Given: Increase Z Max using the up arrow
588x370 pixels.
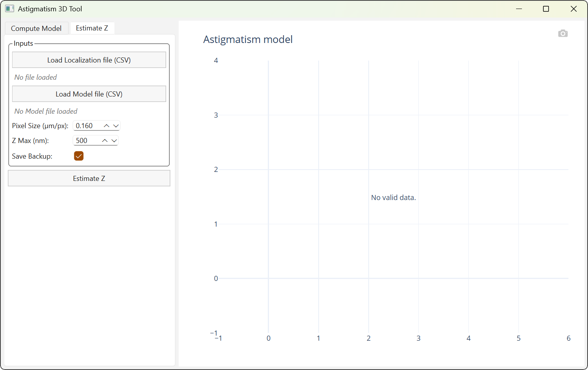Looking at the screenshot, I should pos(104,140).
